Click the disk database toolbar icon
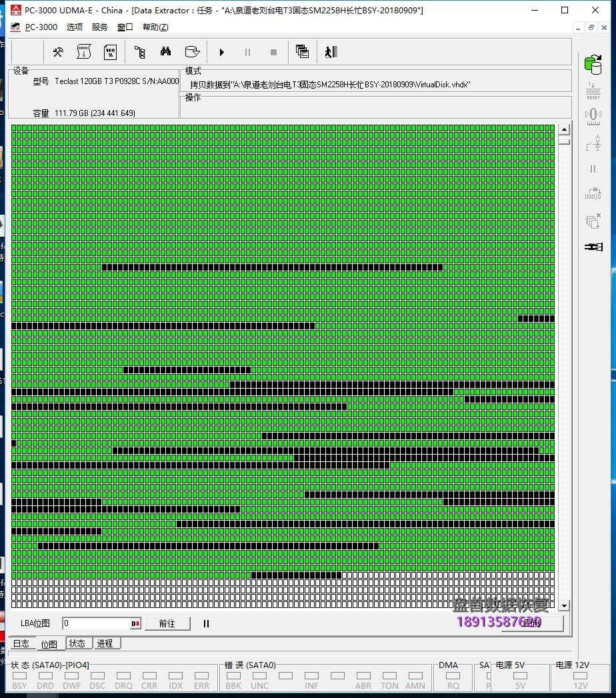616x698 pixels. 192,52
